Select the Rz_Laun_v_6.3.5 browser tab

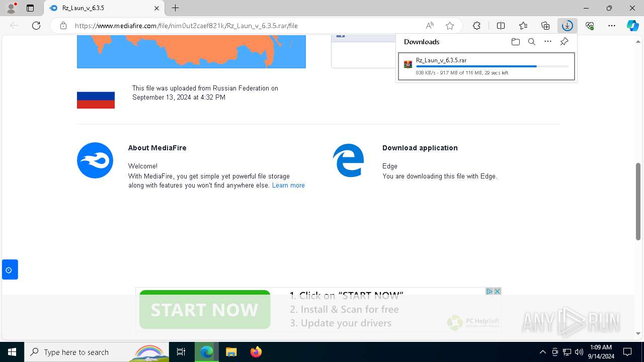click(x=104, y=8)
